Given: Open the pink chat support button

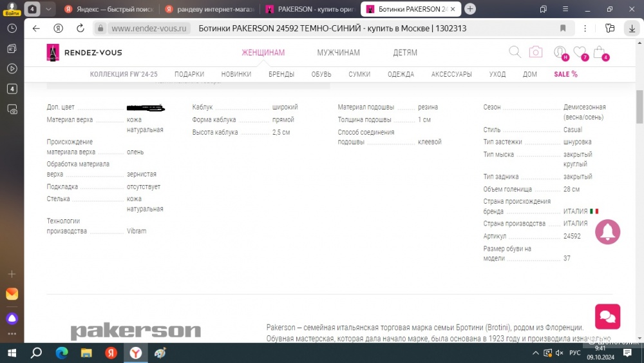Looking at the screenshot, I should [x=607, y=317].
